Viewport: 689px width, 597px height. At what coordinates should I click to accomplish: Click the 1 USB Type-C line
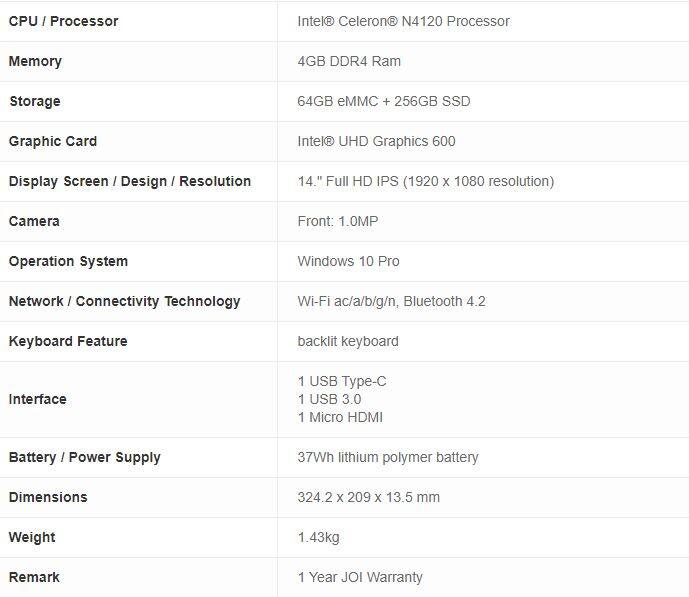tap(342, 381)
